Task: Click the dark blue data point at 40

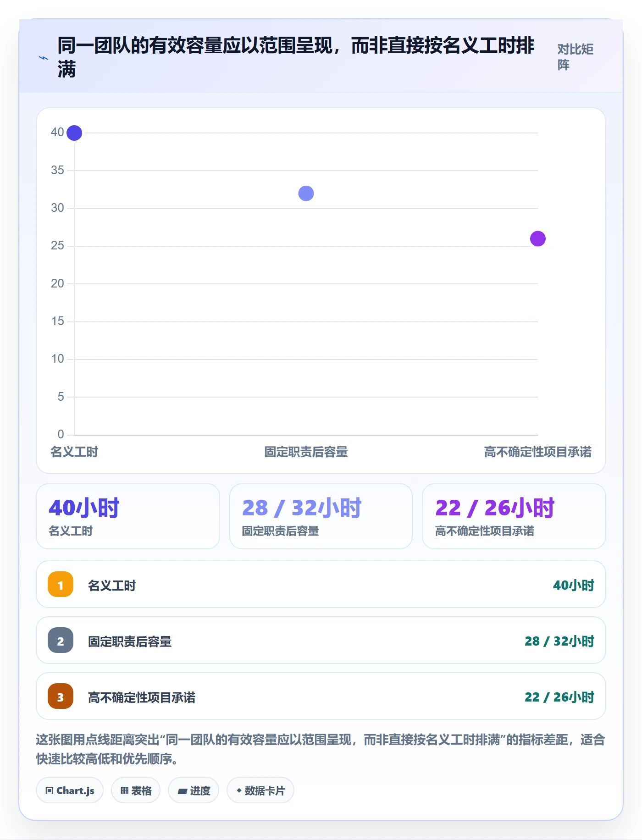Action: pos(74,133)
